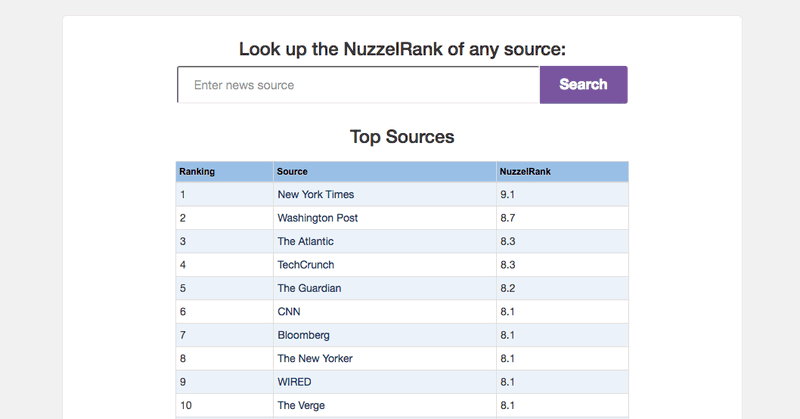This screenshot has height=419, width=800.
Task: Click ranking number 6 cell
Action: point(224,312)
